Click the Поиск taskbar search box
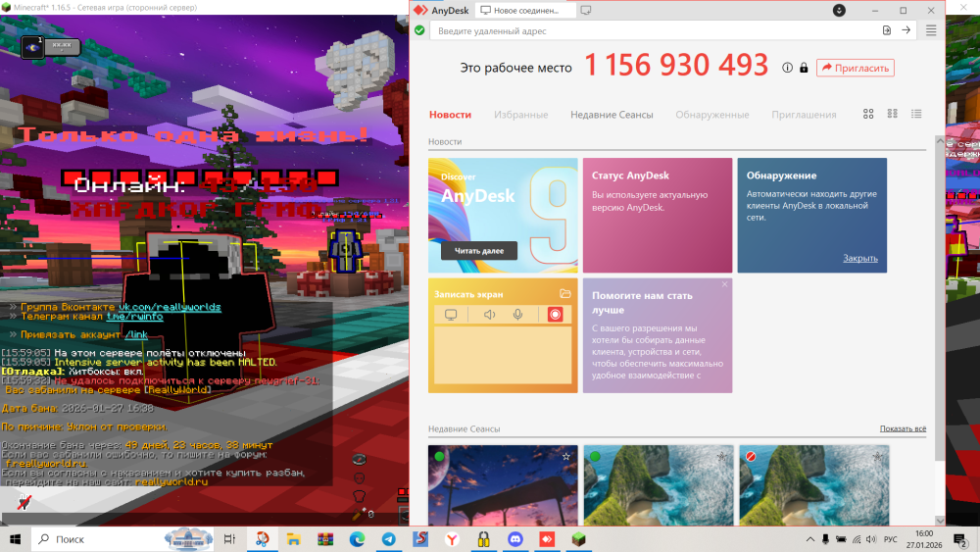Viewport: 980px width, 552px height. [122, 539]
